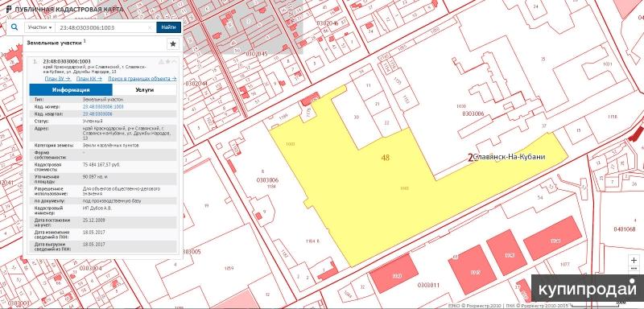
Task: Clear the search field with the X
Action: coord(150,27)
